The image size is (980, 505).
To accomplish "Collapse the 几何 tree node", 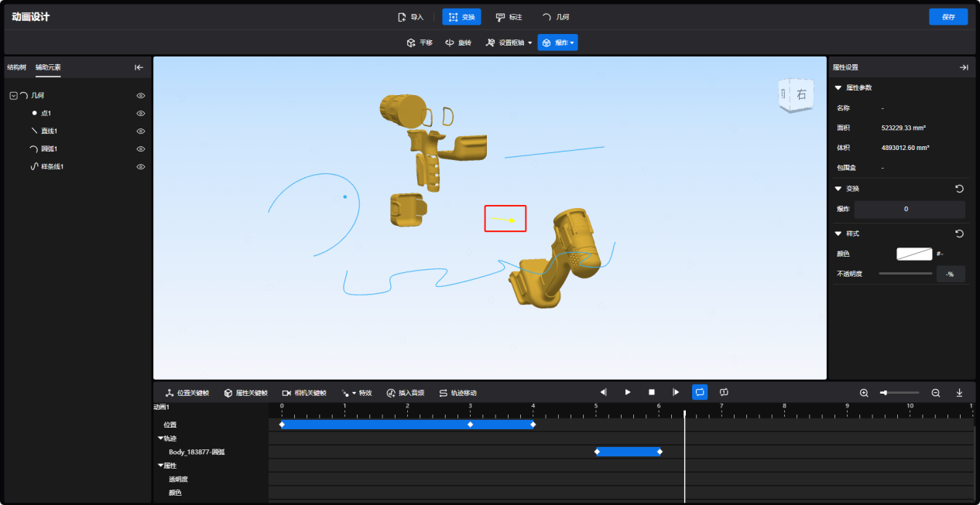I will point(13,96).
